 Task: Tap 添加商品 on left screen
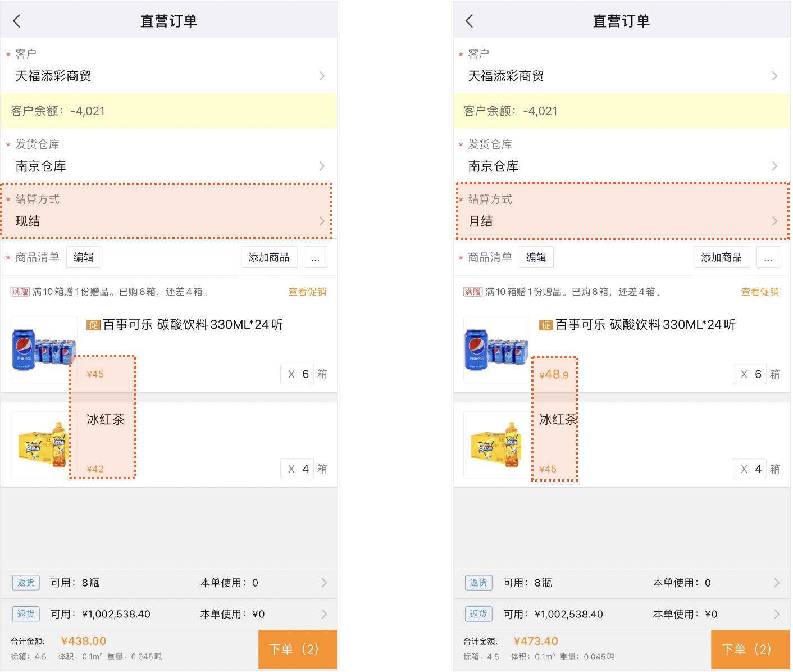point(269,257)
